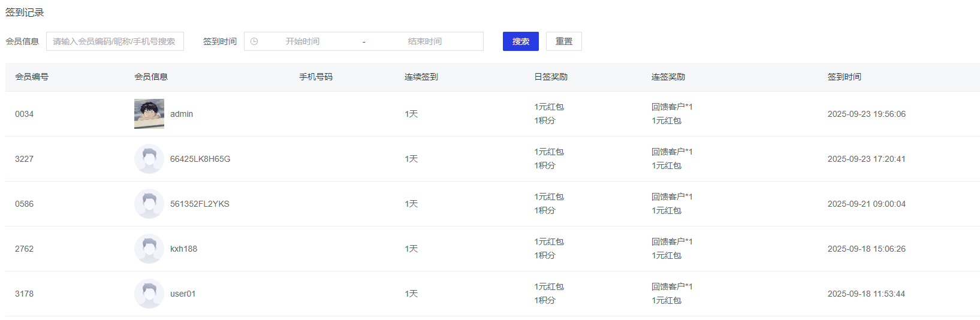Image resolution: width=980 pixels, height=320 pixels.
Task: Click the 日签奖励 column header
Action: coord(551,77)
